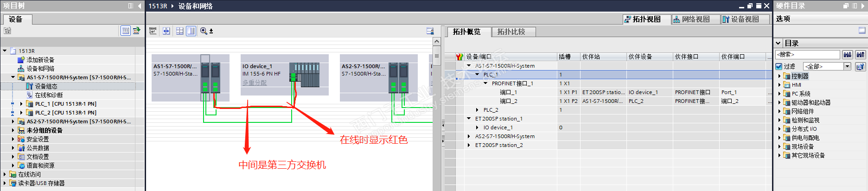Click the colored icon in table header
Image resolution: width=868 pixels, height=191 pixels.
point(460,57)
